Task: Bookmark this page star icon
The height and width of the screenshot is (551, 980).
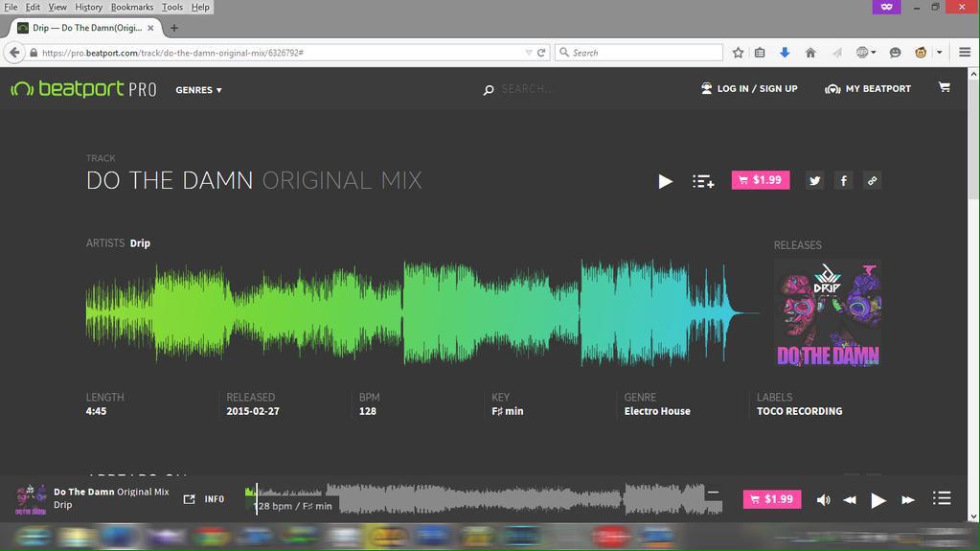Action: (739, 53)
